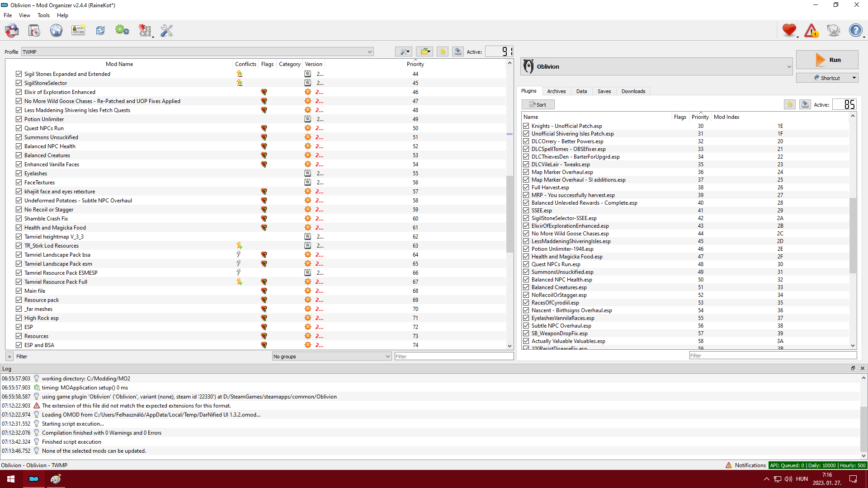868x488 pixels.
Task: Open the No groups dropdown
Action: 331,356
